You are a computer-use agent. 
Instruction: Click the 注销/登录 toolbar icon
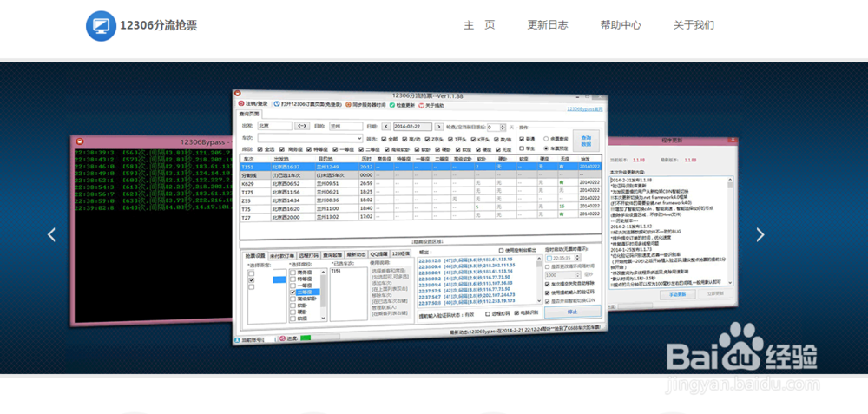pos(241,103)
